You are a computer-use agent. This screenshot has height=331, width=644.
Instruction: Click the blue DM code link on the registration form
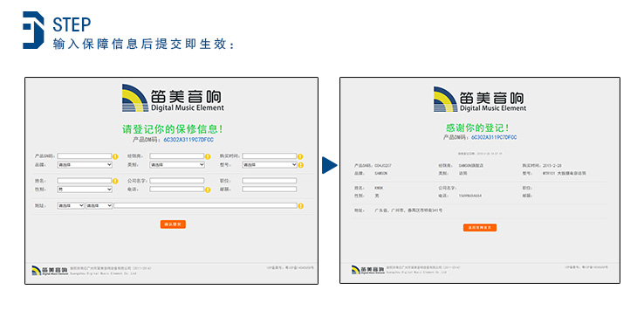tap(188, 140)
